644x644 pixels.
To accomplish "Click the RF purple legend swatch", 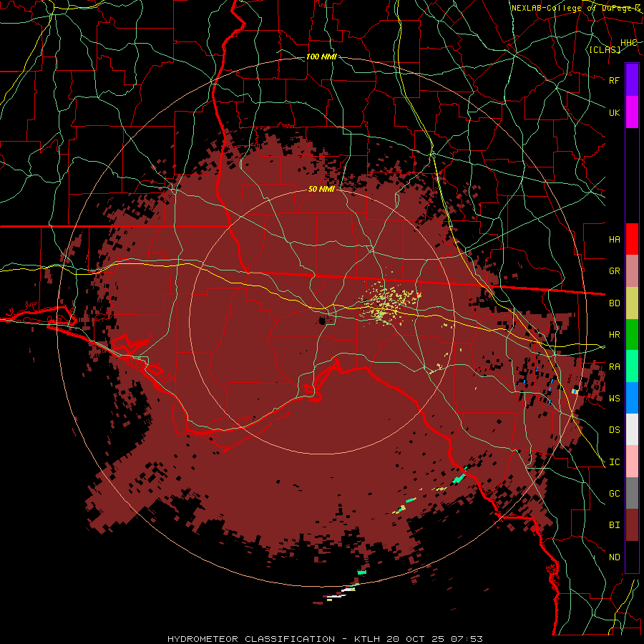I will pos(632,80).
